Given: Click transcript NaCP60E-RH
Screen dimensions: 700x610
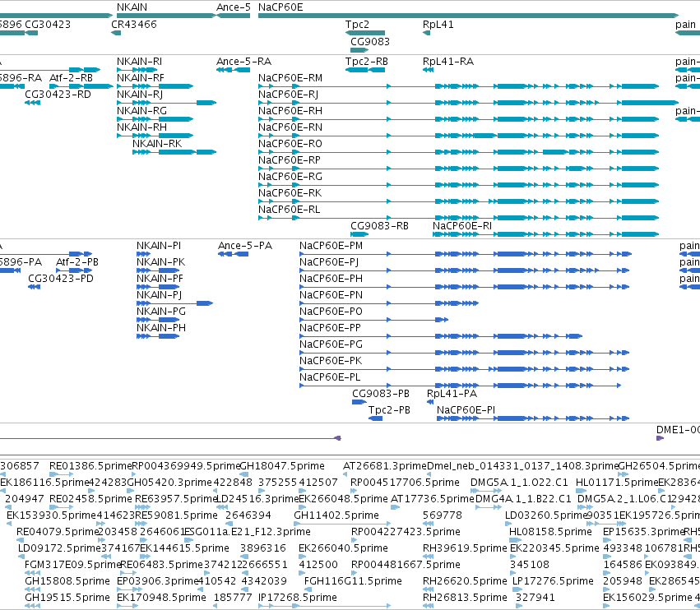Looking at the screenshot, I should point(290,111).
